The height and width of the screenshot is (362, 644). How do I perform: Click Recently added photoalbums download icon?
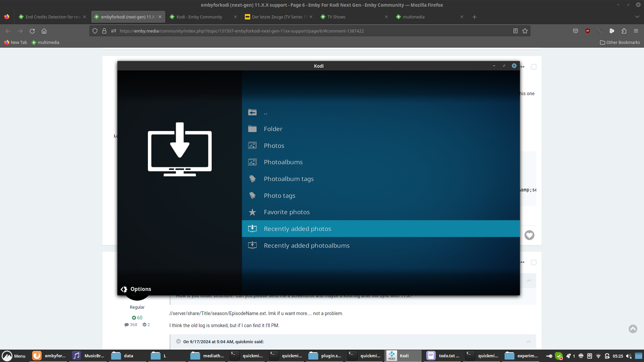(x=252, y=245)
